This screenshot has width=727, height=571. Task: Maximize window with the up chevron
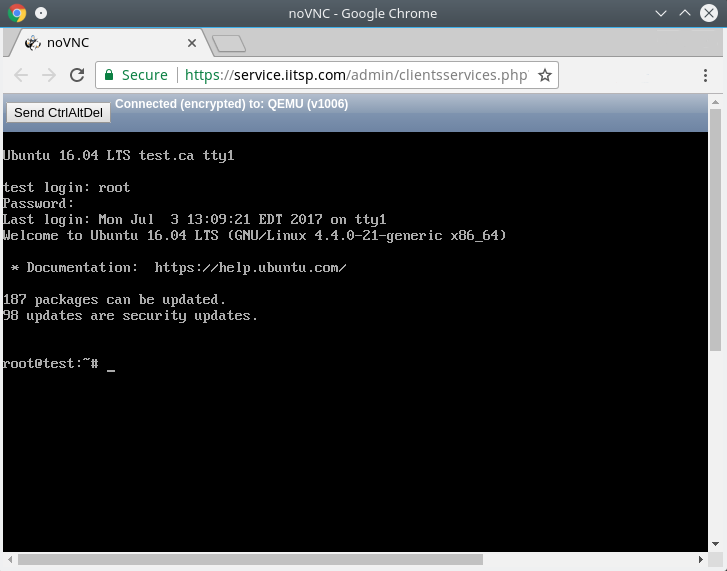(x=685, y=13)
